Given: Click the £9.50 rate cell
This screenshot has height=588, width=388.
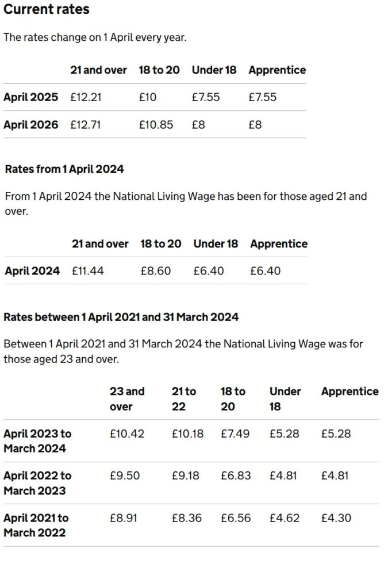Looking at the screenshot, I should tap(125, 475).
